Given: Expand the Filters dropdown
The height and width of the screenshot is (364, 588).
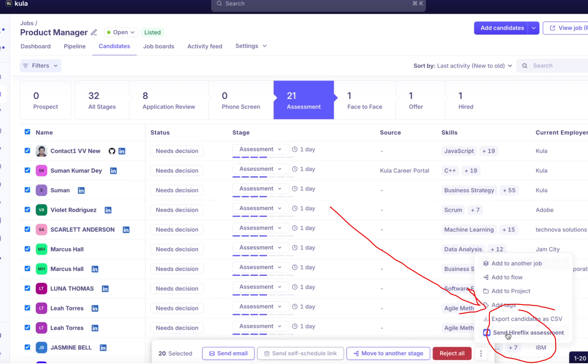Looking at the screenshot, I should pyautogui.click(x=41, y=66).
